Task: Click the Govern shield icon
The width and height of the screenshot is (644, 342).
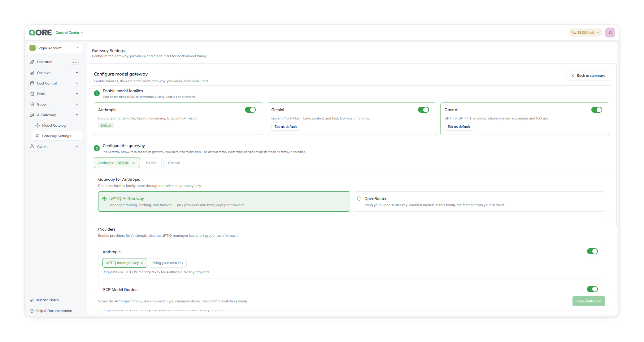Action: click(32, 104)
